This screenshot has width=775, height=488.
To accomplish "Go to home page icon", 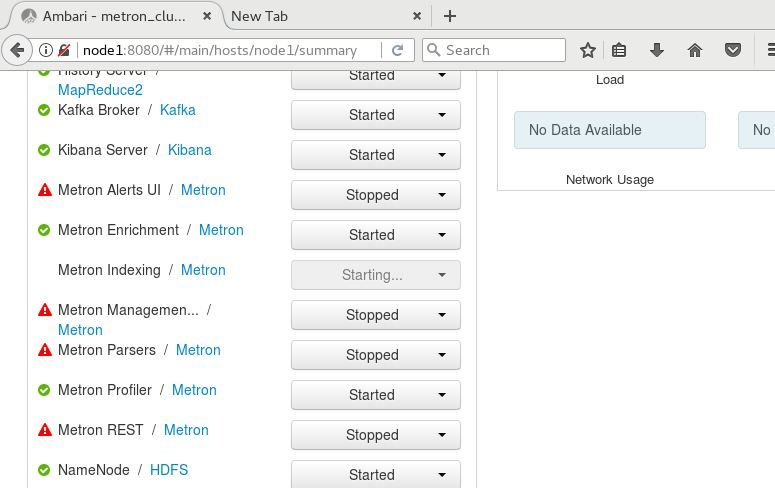I will (x=694, y=50).
